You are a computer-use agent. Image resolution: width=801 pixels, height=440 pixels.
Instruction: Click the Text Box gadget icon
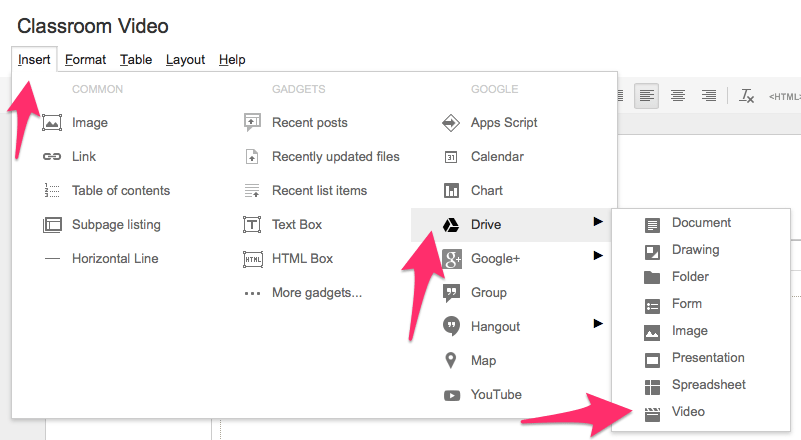pyautogui.click(x=252, y=225)
